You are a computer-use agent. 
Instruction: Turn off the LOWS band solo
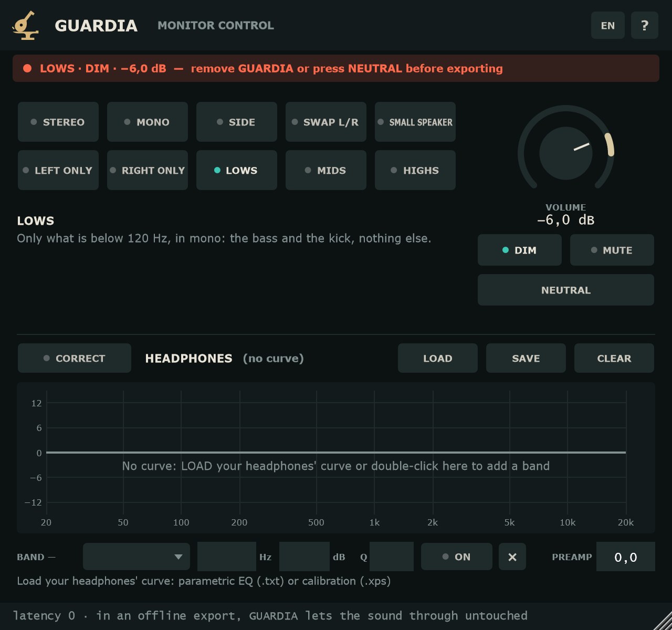tap(237, 170)
